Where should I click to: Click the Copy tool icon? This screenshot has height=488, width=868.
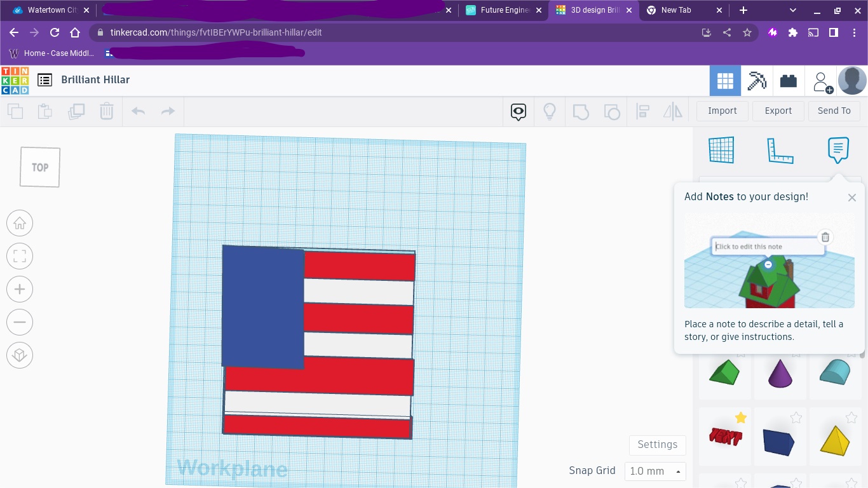coord(15,111)
